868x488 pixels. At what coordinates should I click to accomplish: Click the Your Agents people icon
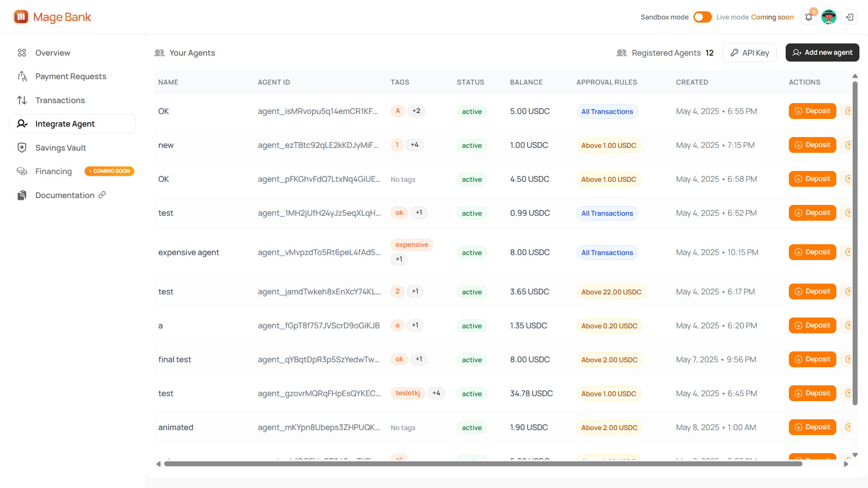159,53
